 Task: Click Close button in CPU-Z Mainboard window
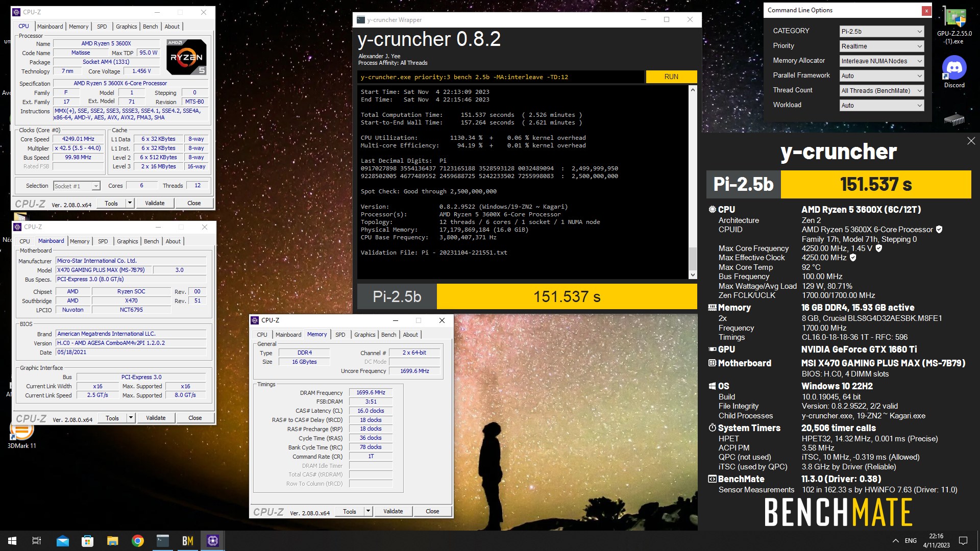[195, 418]
